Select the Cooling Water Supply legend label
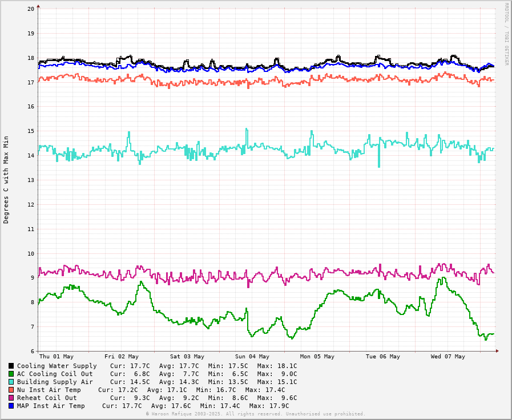 57,366
